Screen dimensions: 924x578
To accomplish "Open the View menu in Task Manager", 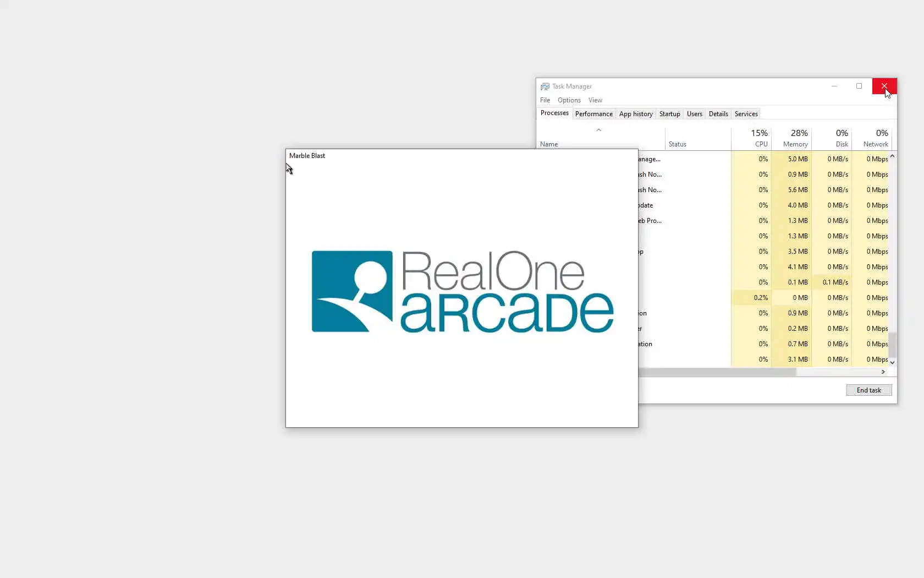I will [x=595, y=100].
